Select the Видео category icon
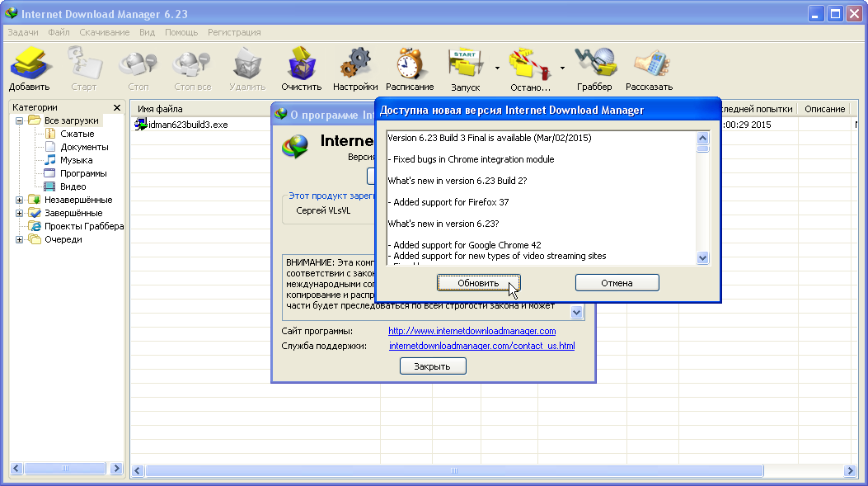Screen dimensions: 868x486 50,186
